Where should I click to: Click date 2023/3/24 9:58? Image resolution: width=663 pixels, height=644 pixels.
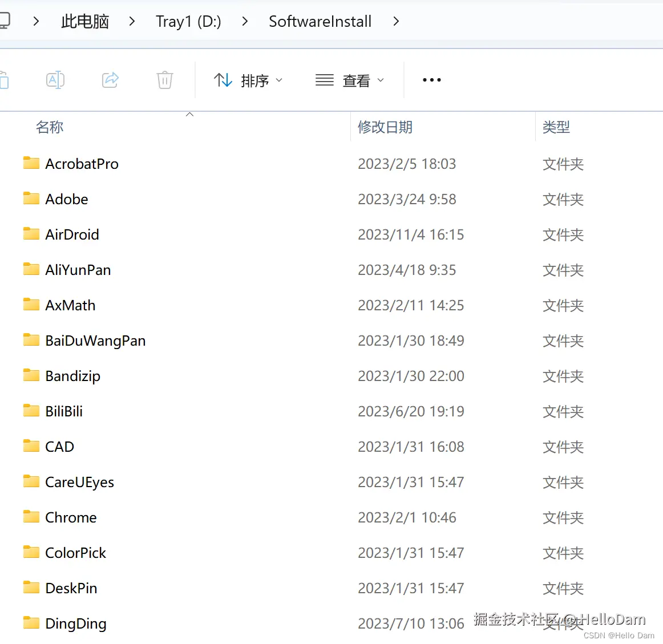(407, 199)
